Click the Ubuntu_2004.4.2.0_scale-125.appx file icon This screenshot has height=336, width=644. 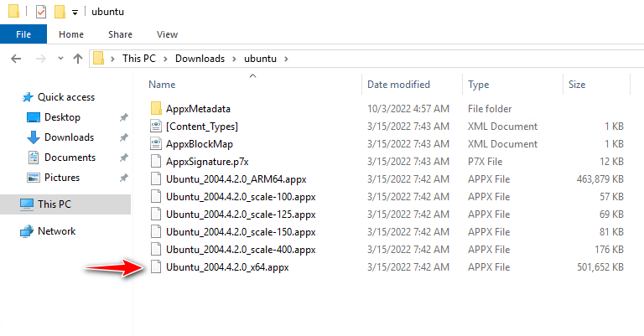tap(156, 215)
